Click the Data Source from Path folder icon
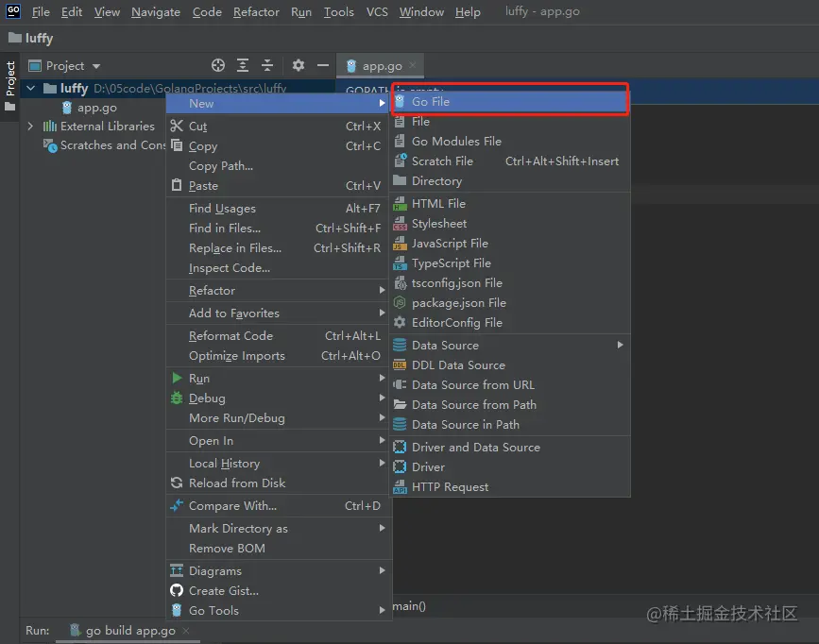This screenshot has height=644, width=819. 400,404
